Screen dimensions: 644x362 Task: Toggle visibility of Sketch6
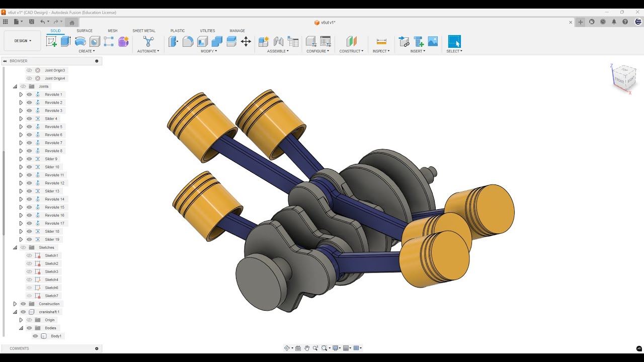[x=29, y=288]
